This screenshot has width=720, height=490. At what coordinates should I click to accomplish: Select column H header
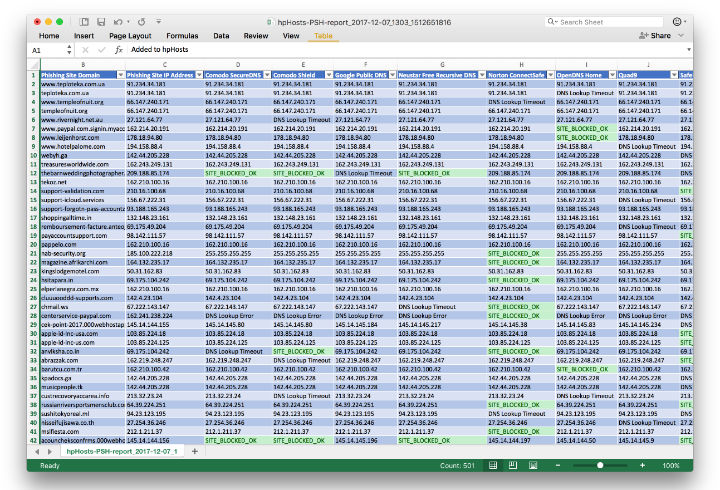coord(521,65)
